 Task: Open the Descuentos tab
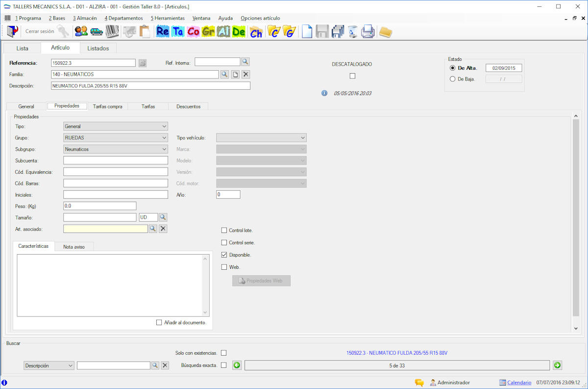(x=188, y=106)
